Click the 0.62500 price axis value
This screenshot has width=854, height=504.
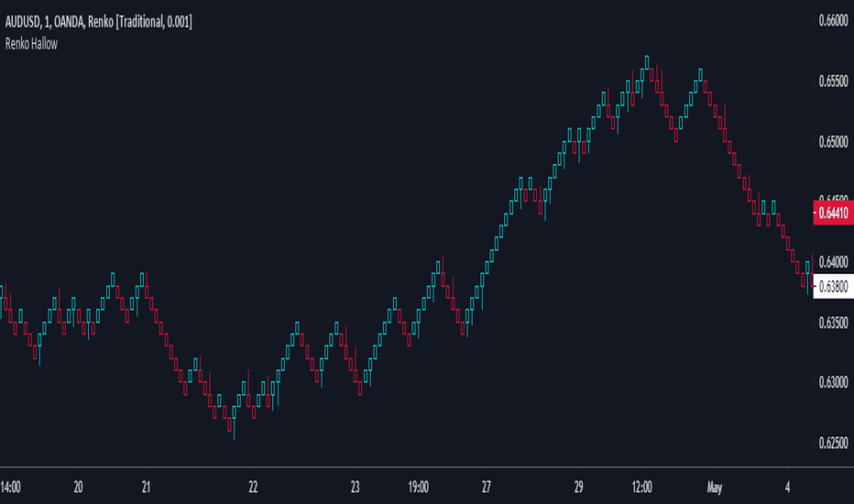(x=834, y=443)
